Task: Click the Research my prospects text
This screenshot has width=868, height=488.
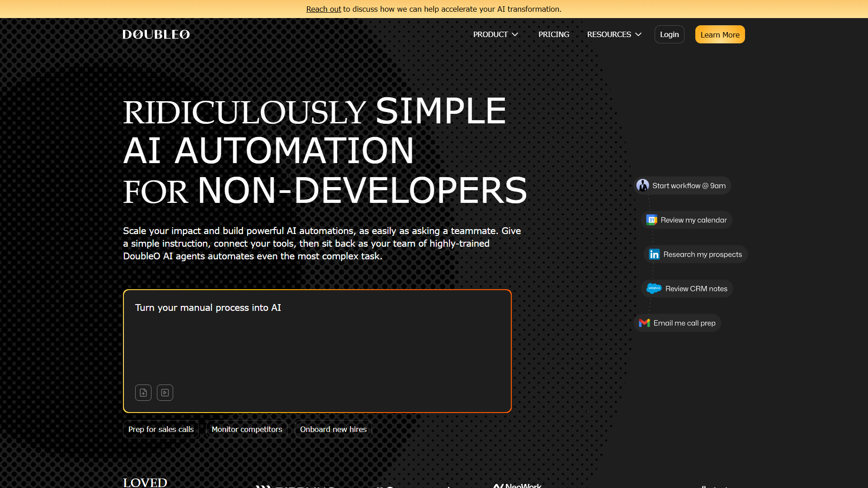Action: tap(703, 254)
